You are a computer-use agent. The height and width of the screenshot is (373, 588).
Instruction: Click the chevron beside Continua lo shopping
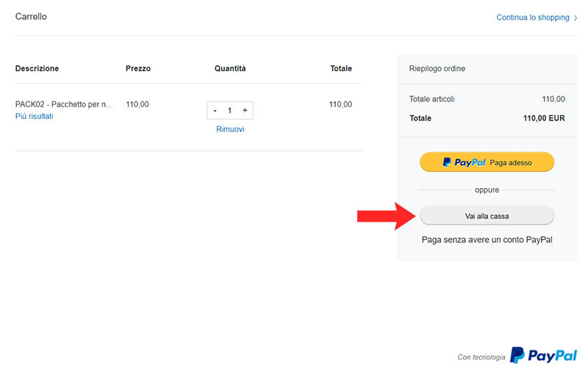[x=576, y=18]
